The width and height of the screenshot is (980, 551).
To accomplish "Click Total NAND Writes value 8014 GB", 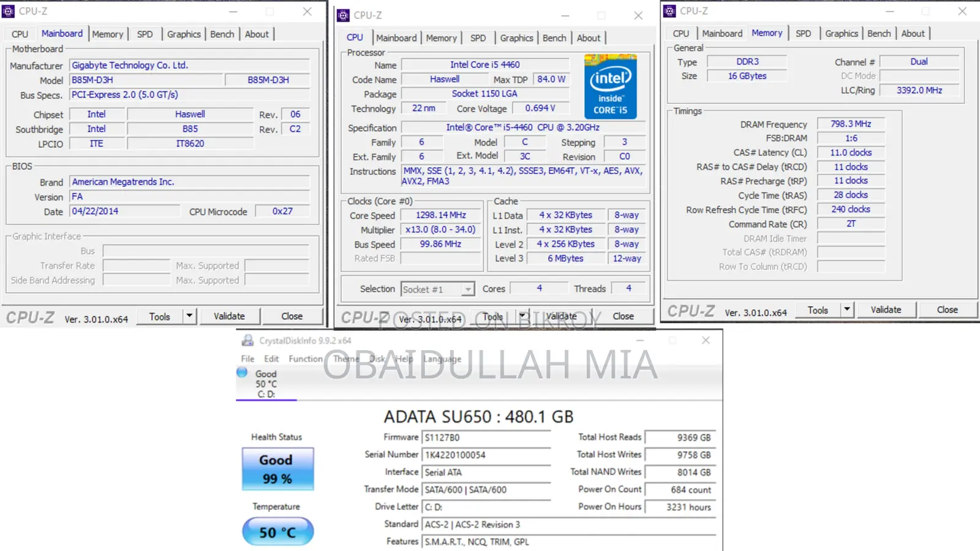I will click(x=680, y=473).
